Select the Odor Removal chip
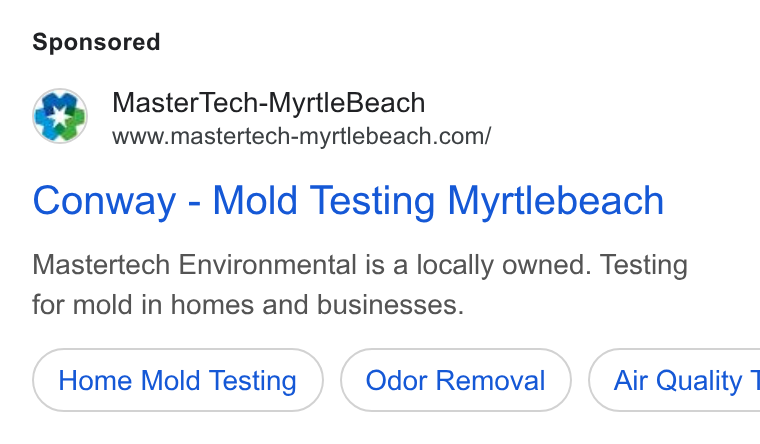760x444 pixels. coord(456,381)
